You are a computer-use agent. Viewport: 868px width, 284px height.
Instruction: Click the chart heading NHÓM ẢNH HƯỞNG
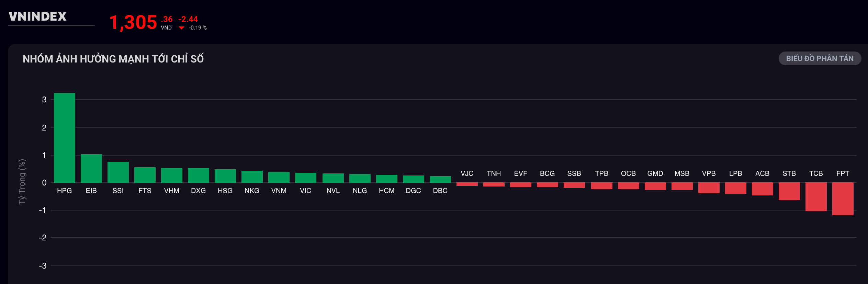coord(113,59)
